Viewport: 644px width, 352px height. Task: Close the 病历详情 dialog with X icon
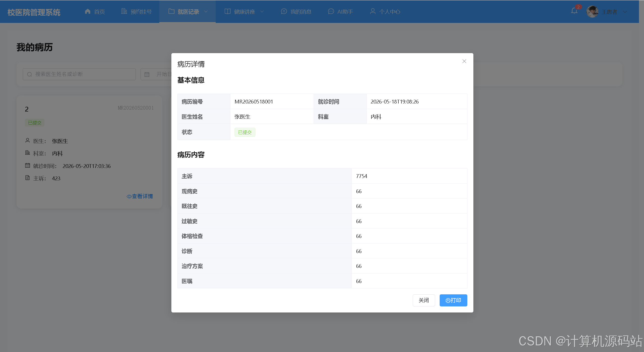[x=464, y=61]
